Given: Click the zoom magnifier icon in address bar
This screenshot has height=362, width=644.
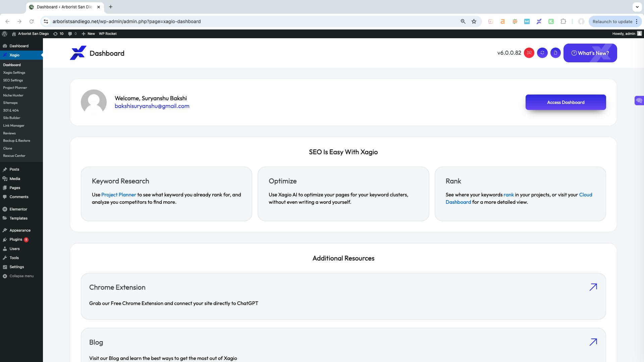Looking at the screenshot, I should click(x=463, y=21).
